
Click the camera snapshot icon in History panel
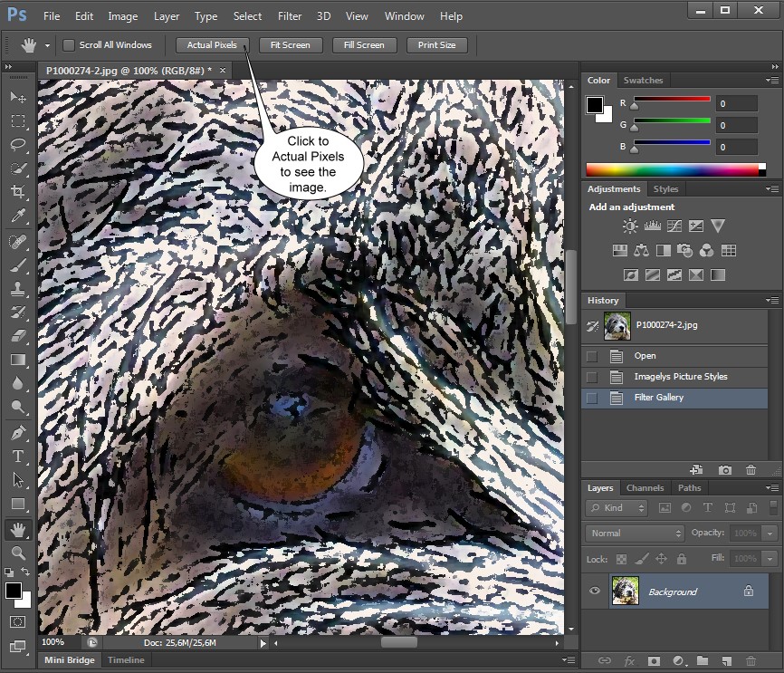(725, 470)
